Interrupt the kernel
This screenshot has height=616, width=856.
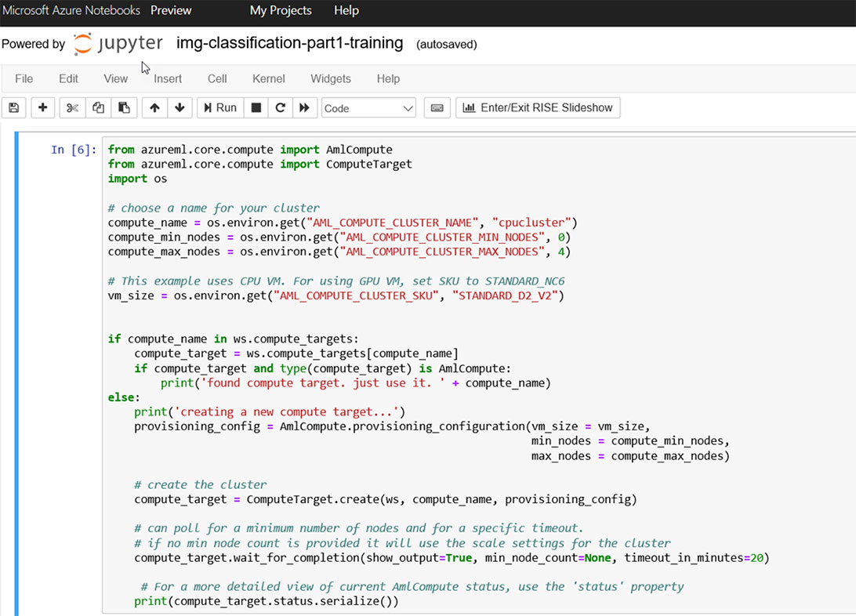pyautogui.click(x=256, y=107)
